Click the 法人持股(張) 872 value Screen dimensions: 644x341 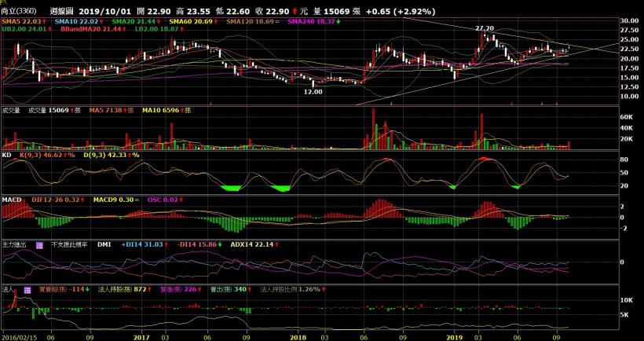click(x=125, y=290)
